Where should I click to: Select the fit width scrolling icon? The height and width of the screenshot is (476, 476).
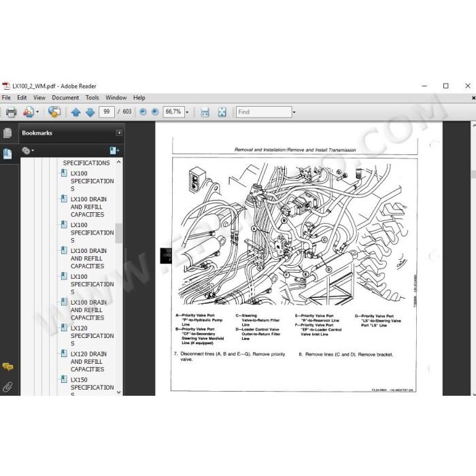coord(205,112)
